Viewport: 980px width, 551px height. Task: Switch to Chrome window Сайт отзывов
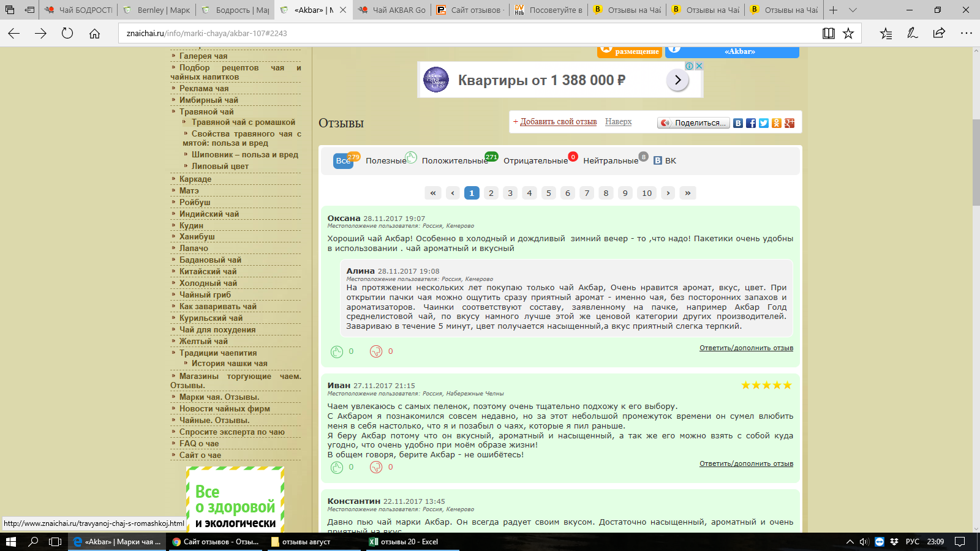[216, 542]
